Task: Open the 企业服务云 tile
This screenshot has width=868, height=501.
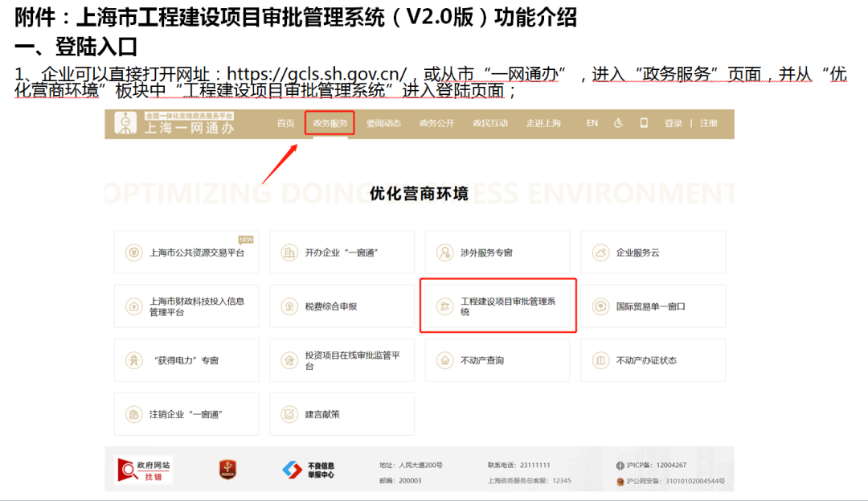Action: click(653, 253)
